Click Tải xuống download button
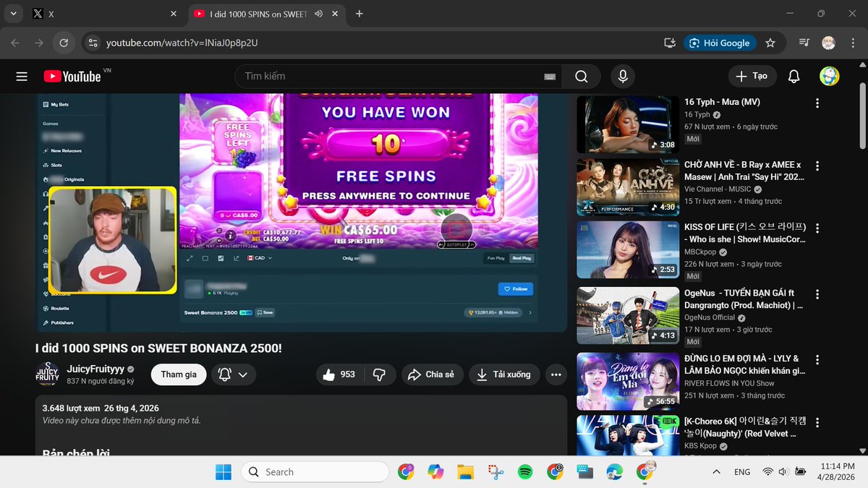The image size is (868, 488). point(504,374)
